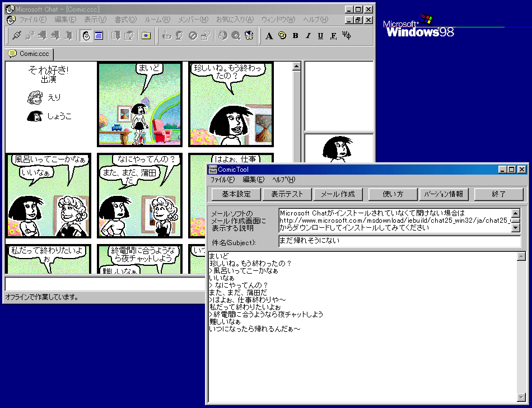Toggle Underline formatting in Chat toolbar

(x=321, y=36)
